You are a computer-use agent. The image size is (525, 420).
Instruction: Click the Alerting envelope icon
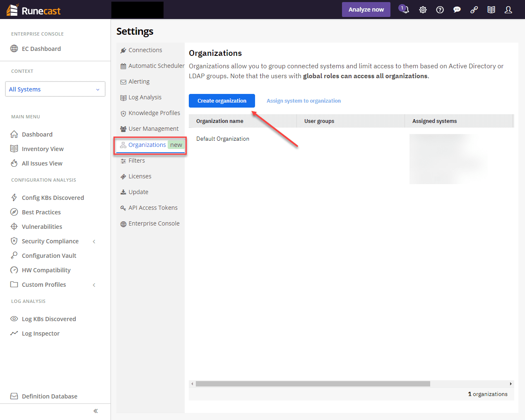(123, 82)
